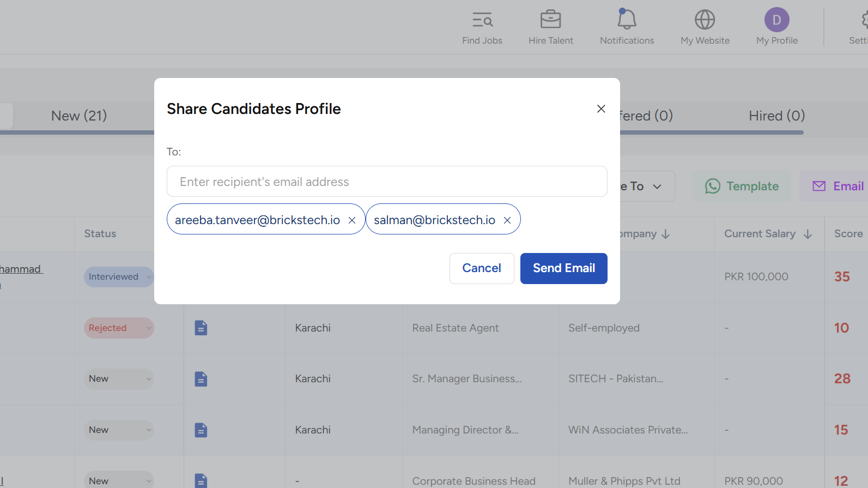Click the Send Email button

coord(563,268)
